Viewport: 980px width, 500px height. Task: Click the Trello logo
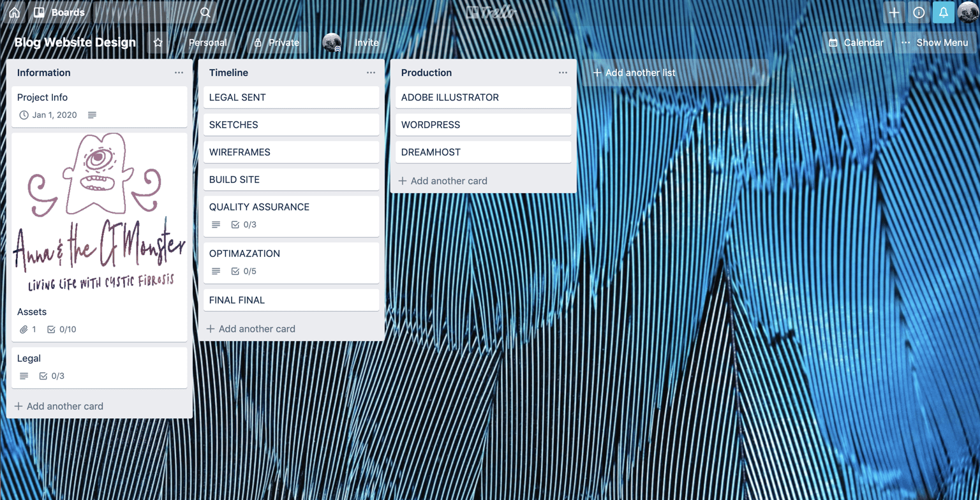point(490,12)
